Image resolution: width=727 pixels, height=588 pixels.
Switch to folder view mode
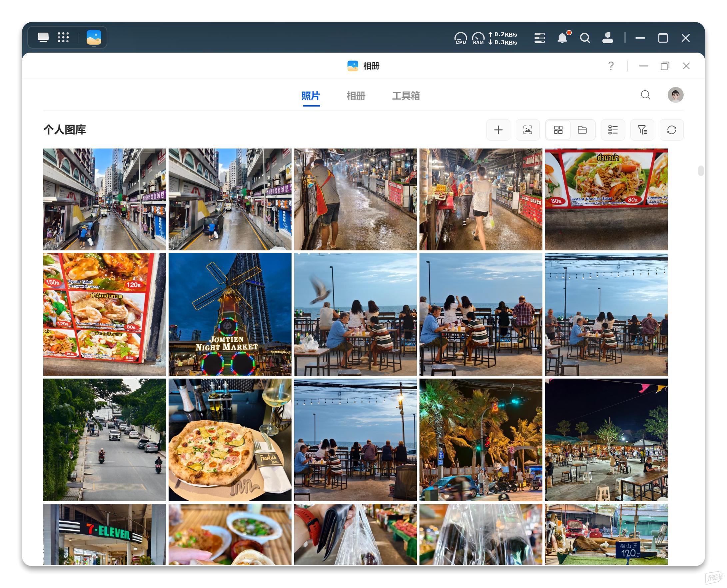[x=582, y=130]
